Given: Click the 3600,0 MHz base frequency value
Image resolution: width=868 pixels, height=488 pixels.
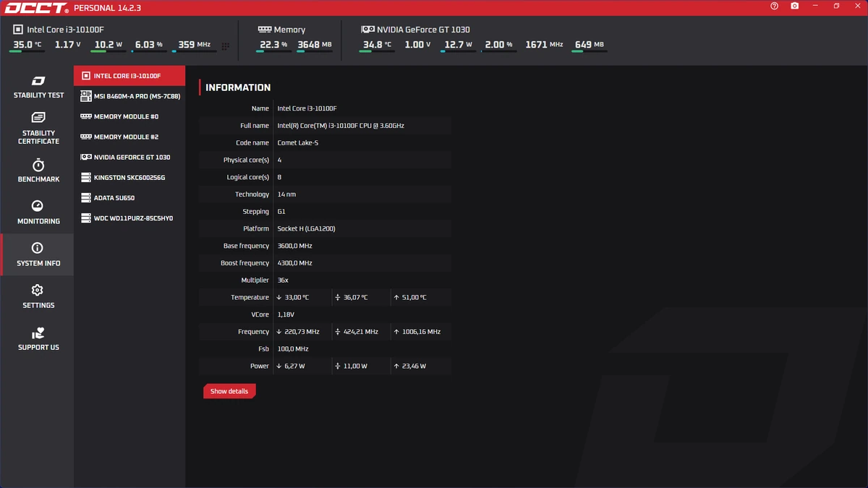Looking at the screenshot, I should click(x=294, y=247).
